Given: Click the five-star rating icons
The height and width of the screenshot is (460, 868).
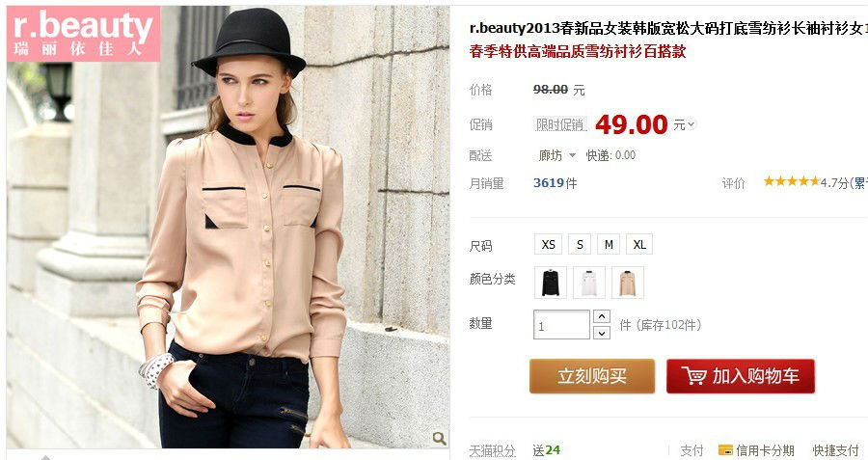Looking at the screenshot, I should click(791, 181).
